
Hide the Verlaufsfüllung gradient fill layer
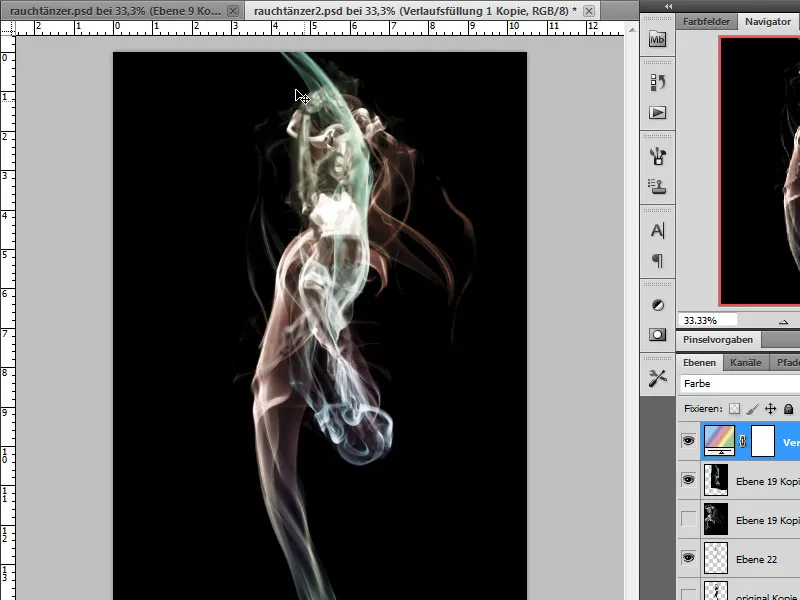tap(688, 441)
